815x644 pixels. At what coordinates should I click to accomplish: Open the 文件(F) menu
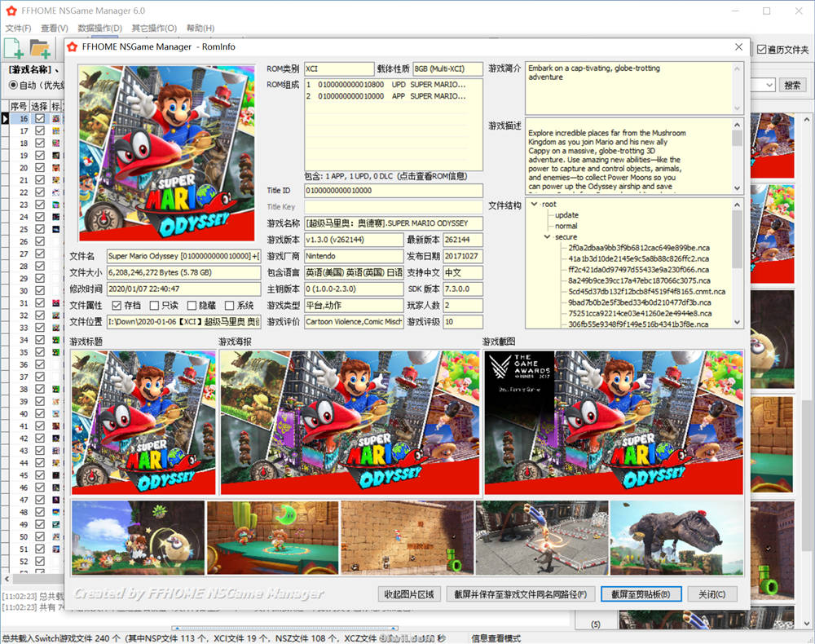(18, 28)
